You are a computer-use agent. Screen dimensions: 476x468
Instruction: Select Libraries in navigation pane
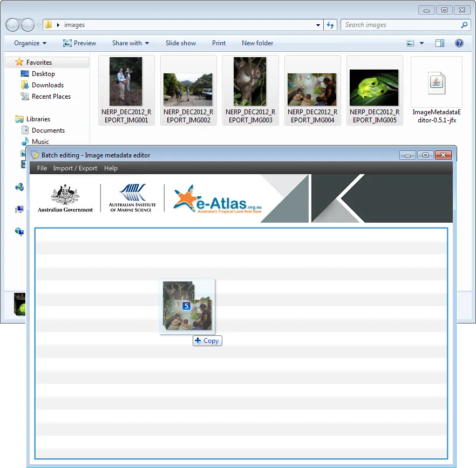click(38, 119)
